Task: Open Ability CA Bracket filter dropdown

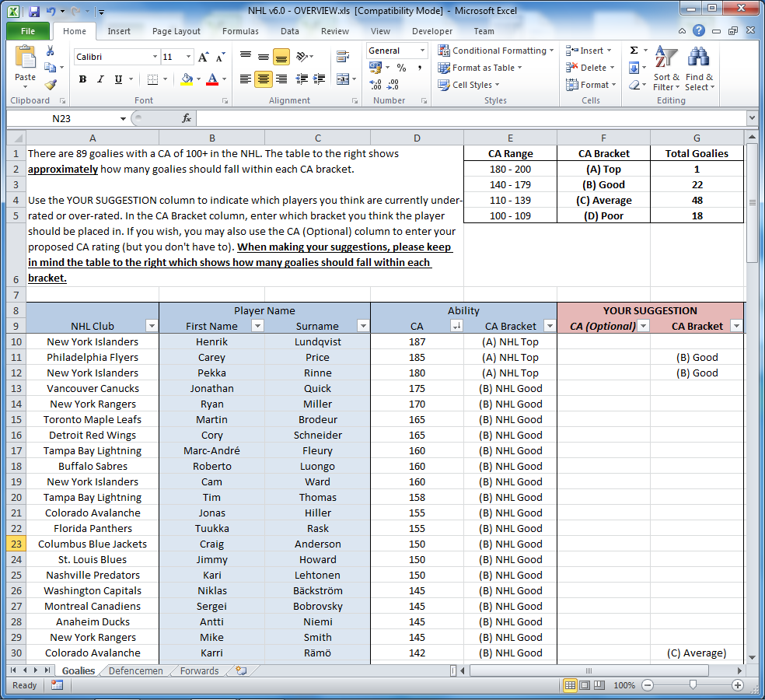Action: click(550, 326)
